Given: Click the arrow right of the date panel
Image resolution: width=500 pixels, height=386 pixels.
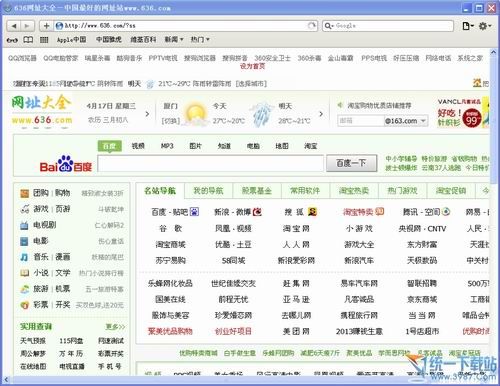Looking at the screenshot, I should point(147,114).
